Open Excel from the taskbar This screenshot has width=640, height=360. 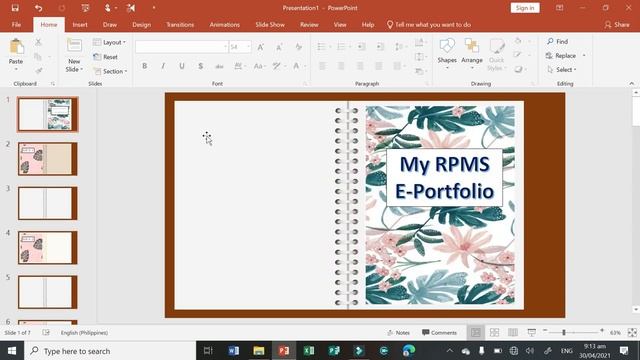[x=309, y=351]
